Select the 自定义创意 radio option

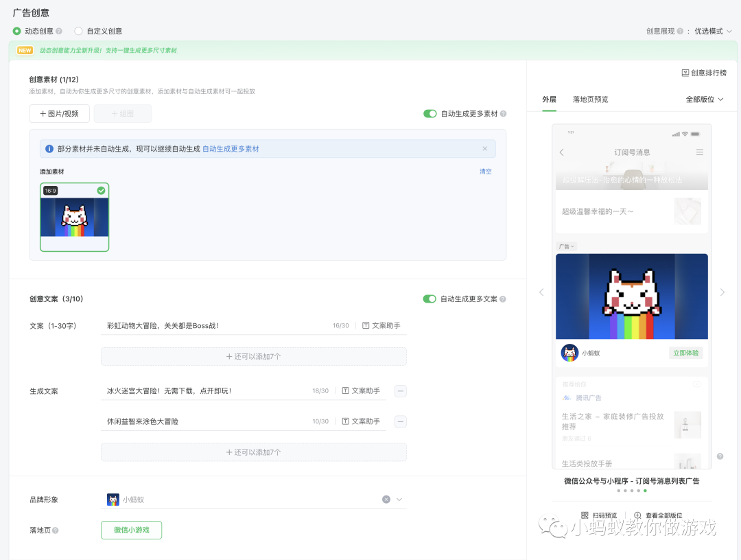coord(78,31)
